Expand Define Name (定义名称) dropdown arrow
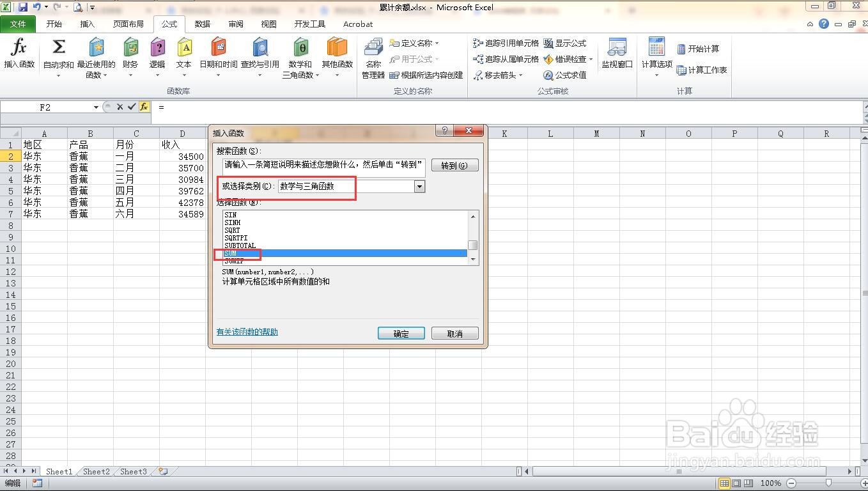 point(437,43)
